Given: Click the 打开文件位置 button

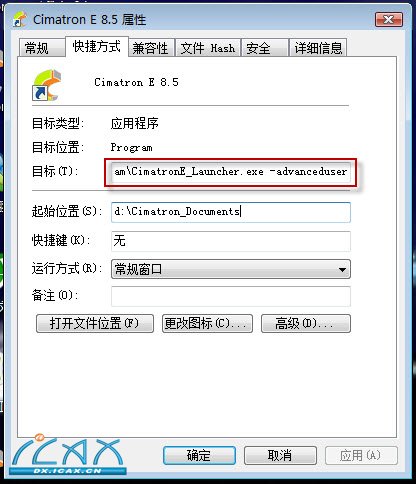Looking at the screenshot, I should click(95, 323).
